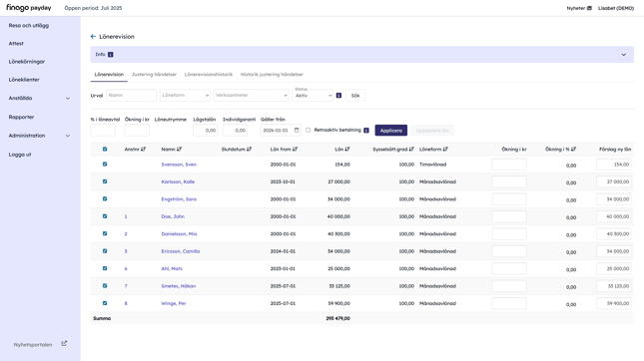Image resolution: width=644 pixels, height=361 pixels.
Task: Sort by the Slutdatum column icon
Action: pyautogui.click(x=250, y=150)
